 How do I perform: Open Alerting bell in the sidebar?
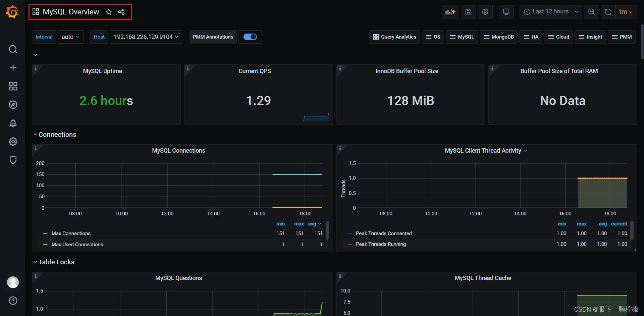click(13, 123)
